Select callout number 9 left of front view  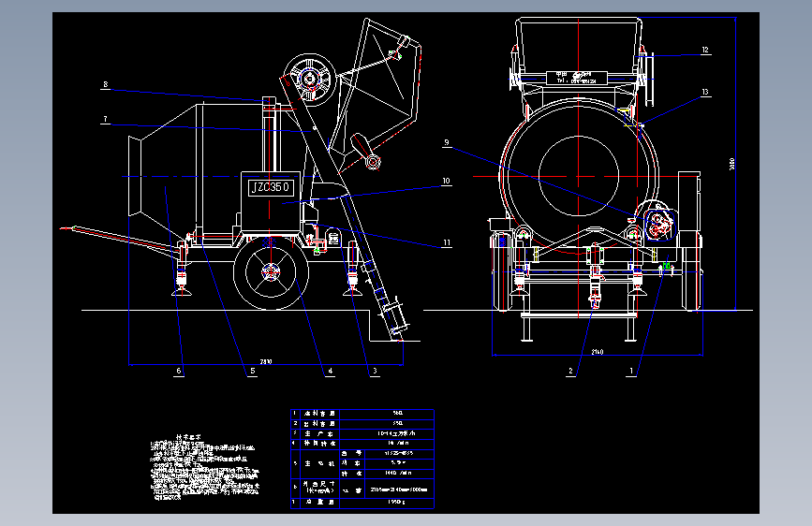click(x=447, y=142)
